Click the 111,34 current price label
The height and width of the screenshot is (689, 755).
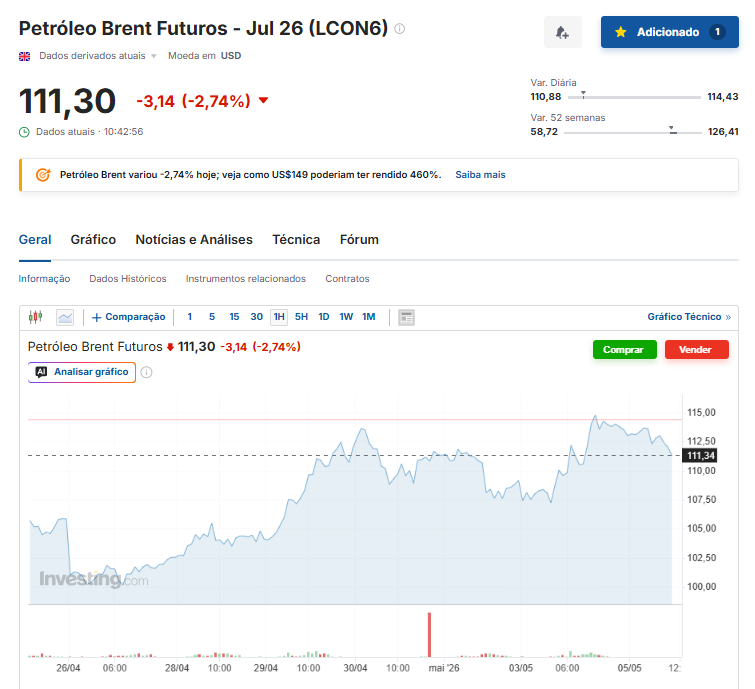click(700, 455)
